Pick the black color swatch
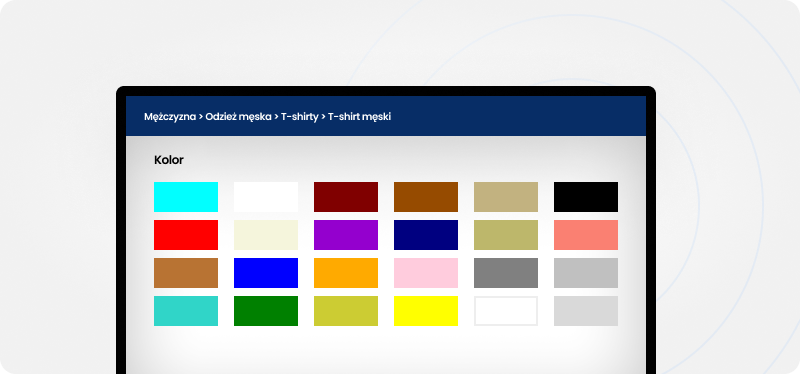The image size is (800, 374). tap(586, 197)
